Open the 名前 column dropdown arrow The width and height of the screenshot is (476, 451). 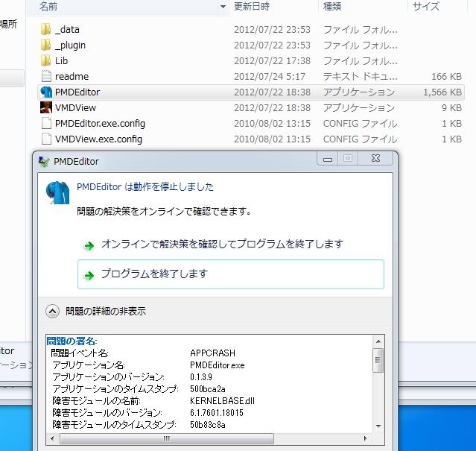tap(223, 7)
